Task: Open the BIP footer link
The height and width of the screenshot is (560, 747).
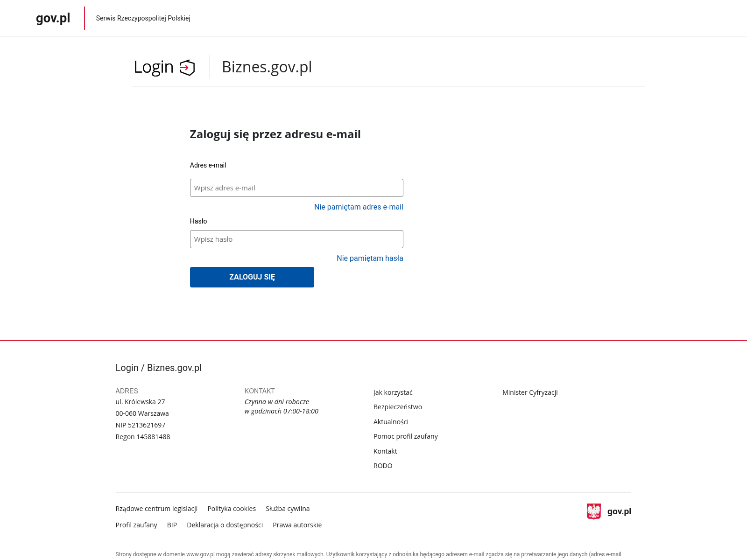Action: [172, 525]
